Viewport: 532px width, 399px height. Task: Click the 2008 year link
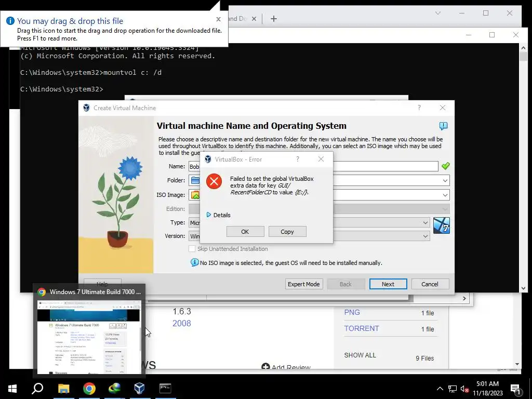[181, 323]
